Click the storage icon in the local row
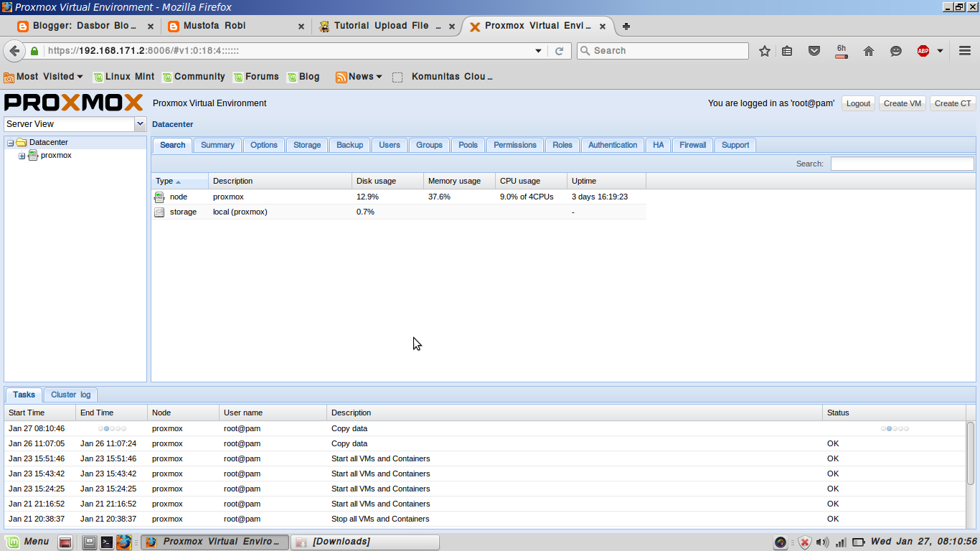The width and height of the screenshot is (980, 551). pos(159,212)
